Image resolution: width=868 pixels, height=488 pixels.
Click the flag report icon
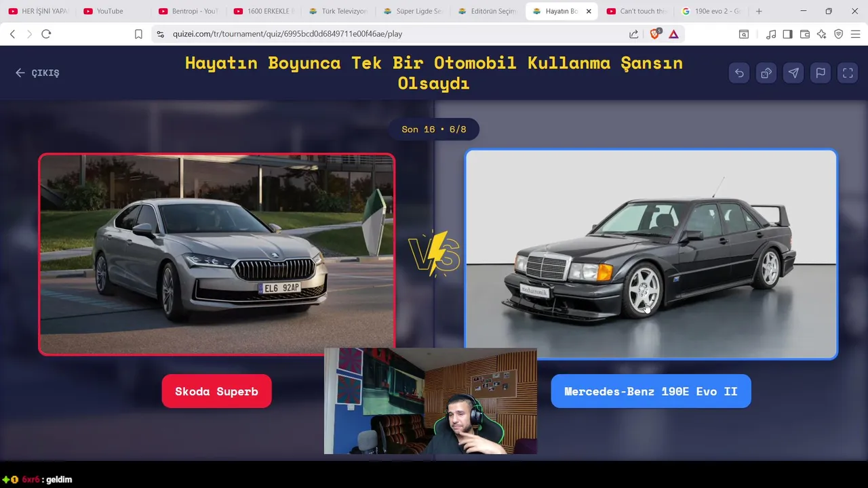click(x=821, y=73)
